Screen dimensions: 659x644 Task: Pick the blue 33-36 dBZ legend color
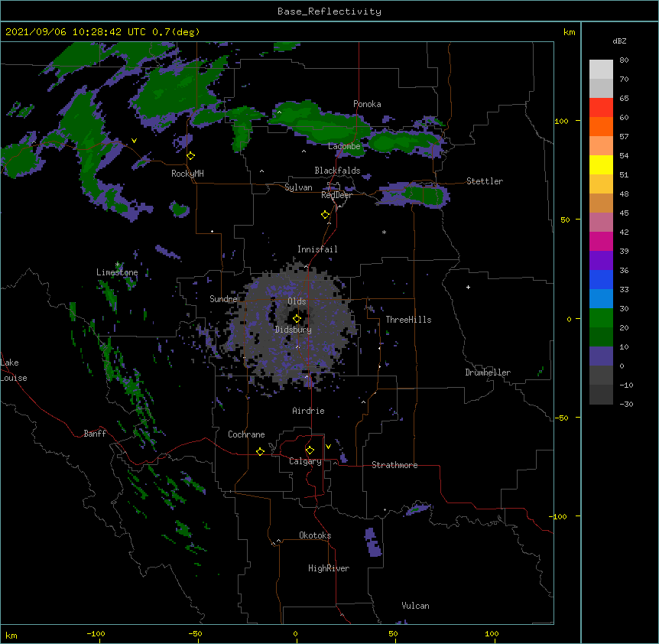coord(601,280)
